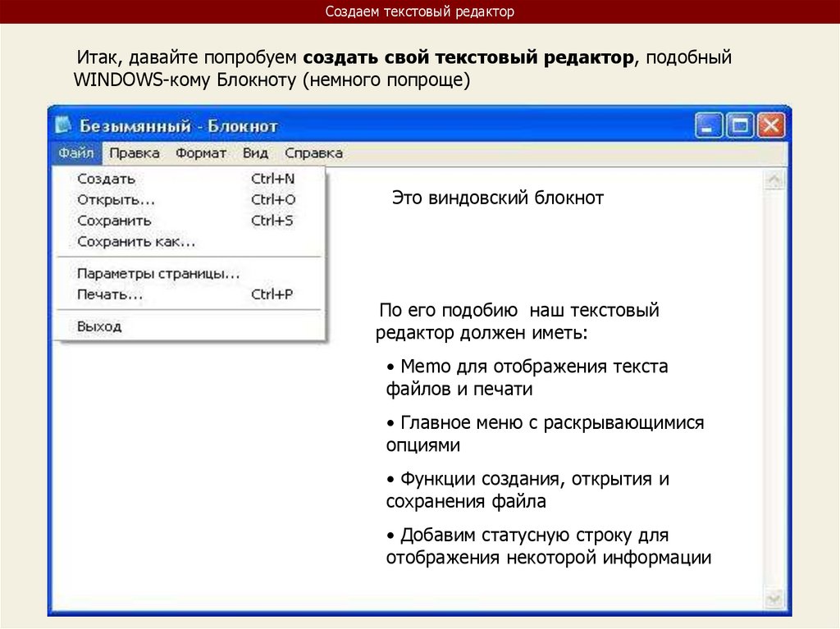
Task: Click the text Это виндовский блокнот
Action: [x=498, y=198]
